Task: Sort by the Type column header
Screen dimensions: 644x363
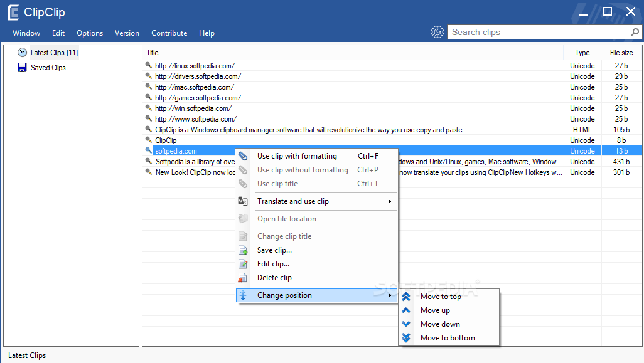Action: pyautogui.click(x=582, y=53)
